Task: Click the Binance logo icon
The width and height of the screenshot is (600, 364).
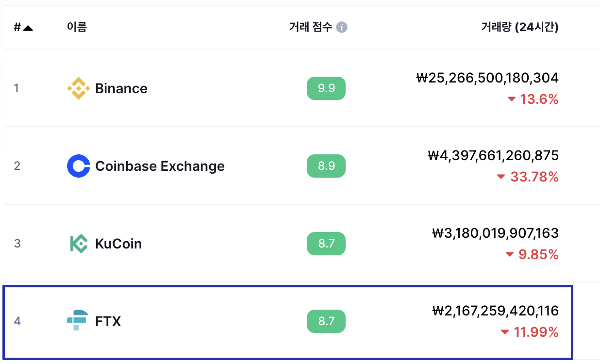Action: pos(78,88)
